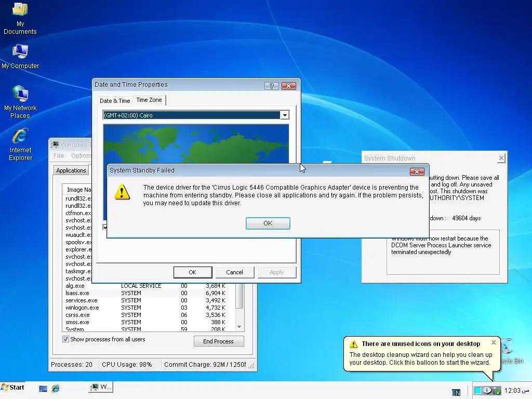Open the Start menu
This screenshot has width=532, height=399.
coord(13,388)
